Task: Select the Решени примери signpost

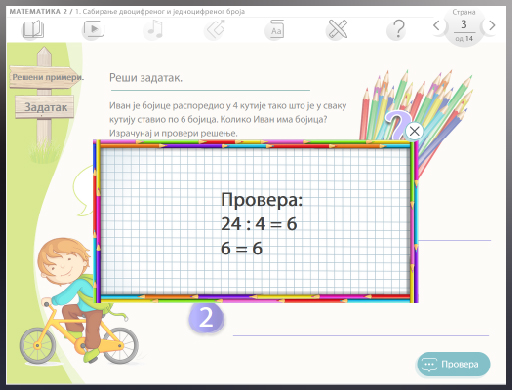Action: (47, 77)
